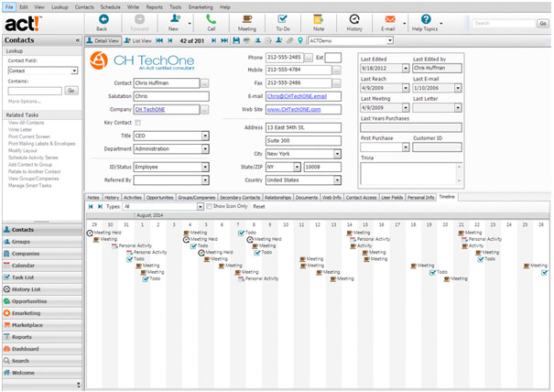Switch to Detail View

tap(103, 40)
